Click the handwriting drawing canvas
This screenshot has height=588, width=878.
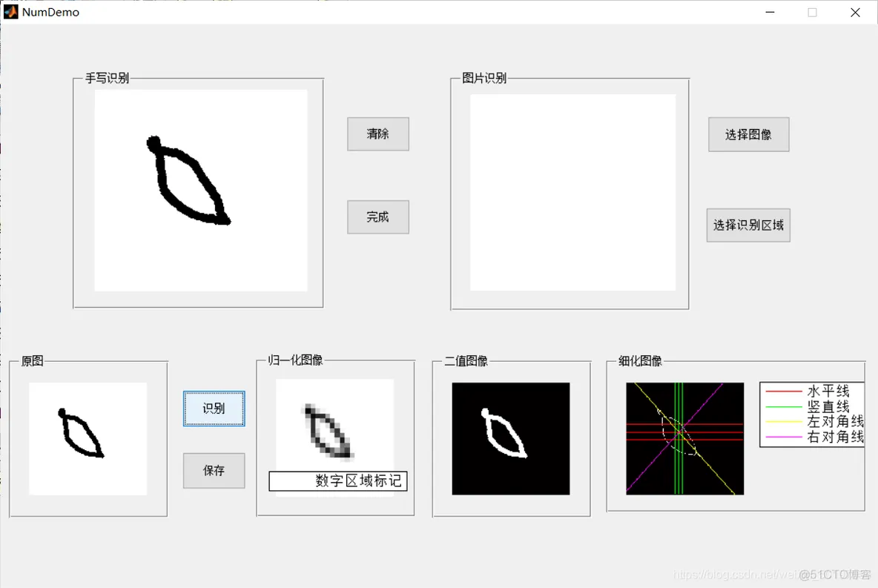click(201, 191)
